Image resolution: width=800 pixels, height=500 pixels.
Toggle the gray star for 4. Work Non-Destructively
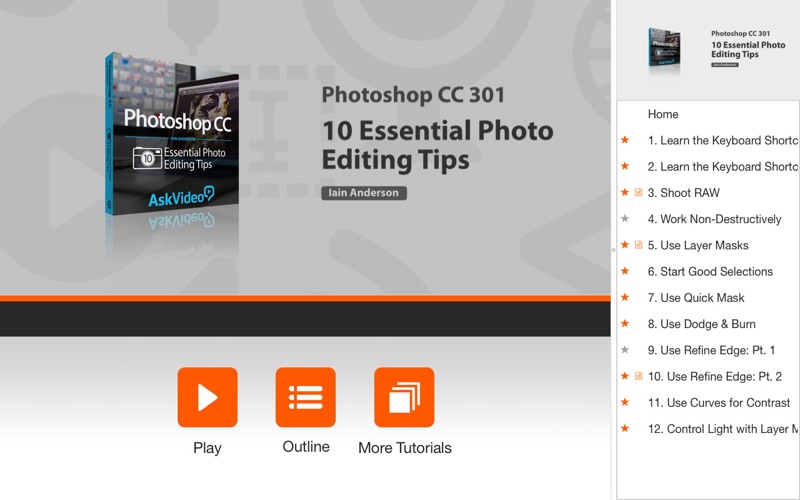click(624, 219)
